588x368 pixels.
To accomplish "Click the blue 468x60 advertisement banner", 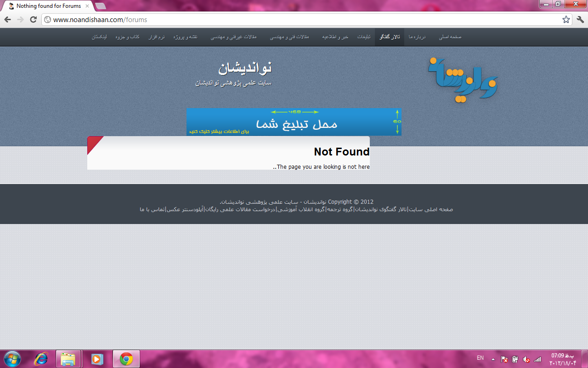I will (x=294, y=122).
